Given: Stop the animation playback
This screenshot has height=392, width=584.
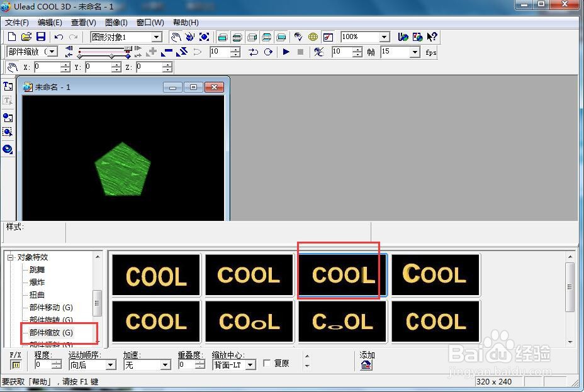Looking at the screenshot, I should click(x=301, y=52).
